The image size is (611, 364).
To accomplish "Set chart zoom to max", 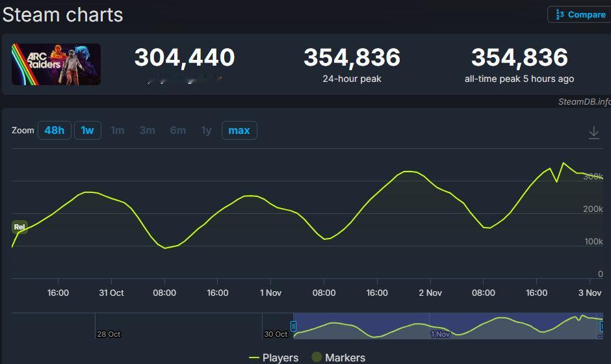I will (x=239, y=130).
